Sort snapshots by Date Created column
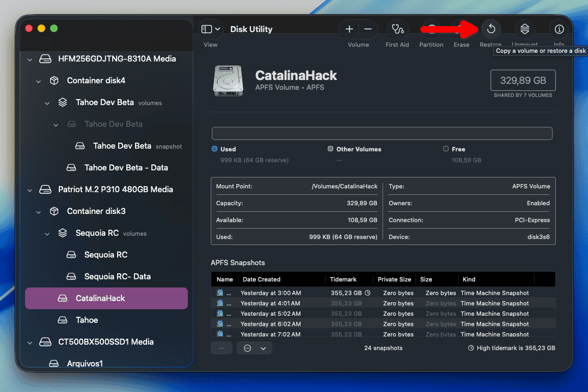588x392 pixels. coord(261,279)
